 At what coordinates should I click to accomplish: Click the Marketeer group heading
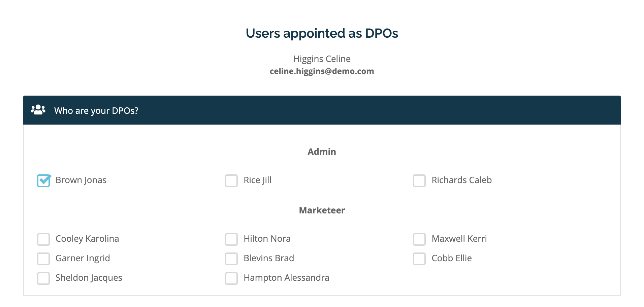[x=322, y=210]
